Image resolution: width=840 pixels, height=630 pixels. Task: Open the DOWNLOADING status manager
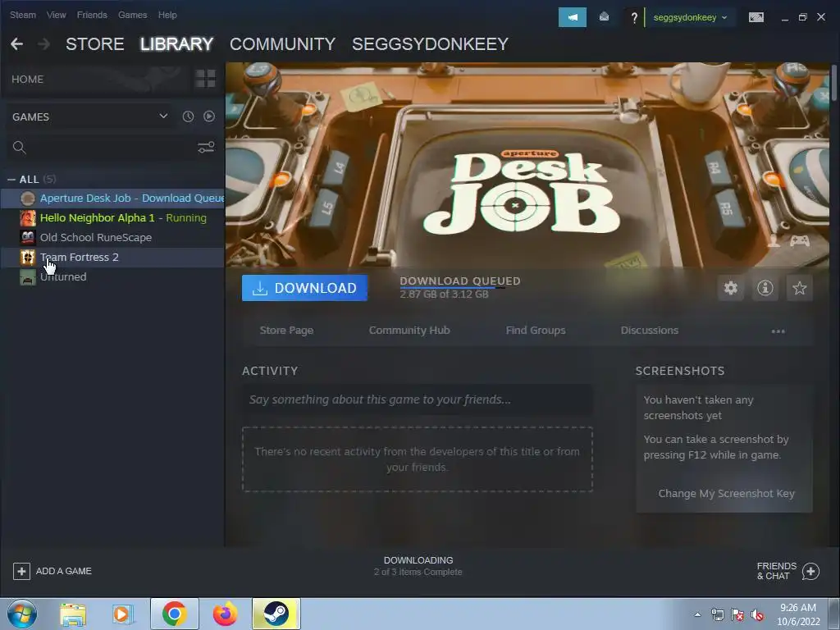coord(418,566)
